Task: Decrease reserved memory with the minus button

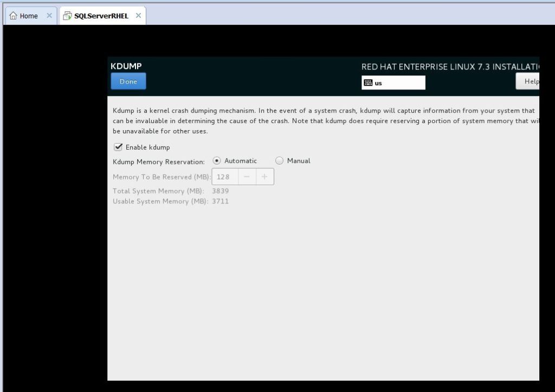Action: [247, 177]
